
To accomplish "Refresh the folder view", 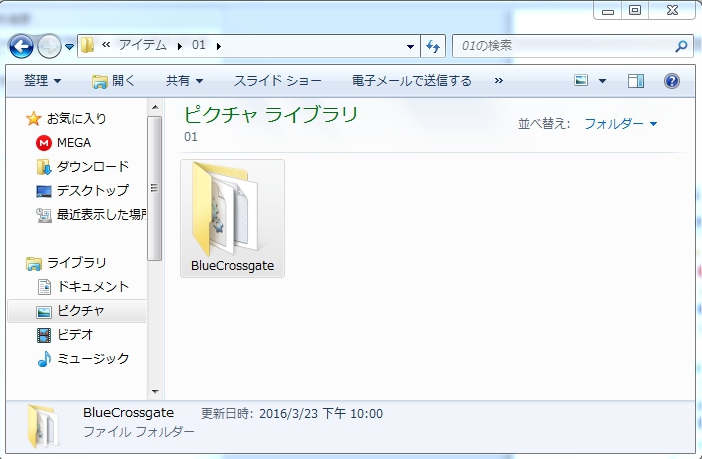I will pos(433,46).
